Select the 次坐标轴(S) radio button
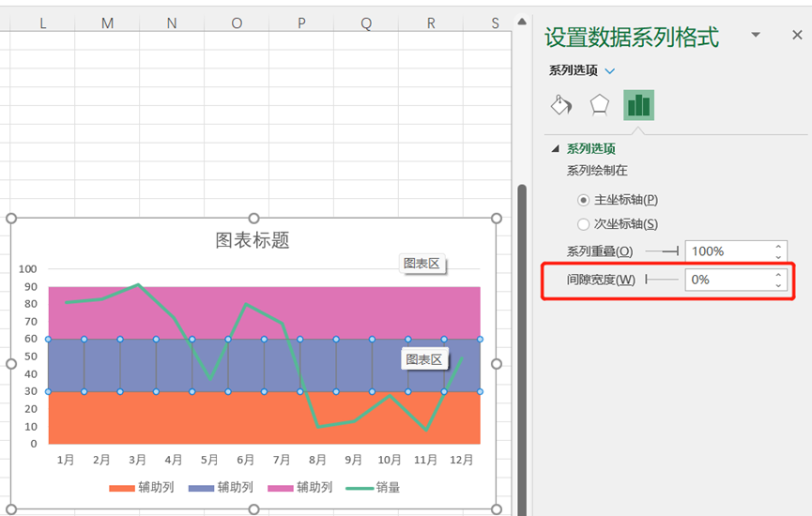Screen dimensions: 812x516 tap(583, 224)
